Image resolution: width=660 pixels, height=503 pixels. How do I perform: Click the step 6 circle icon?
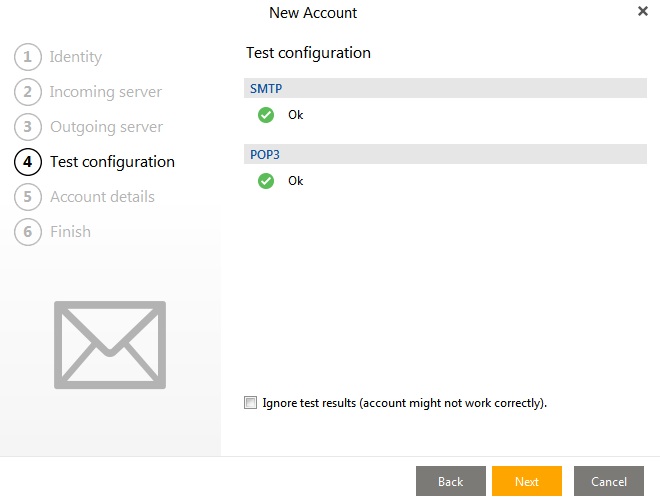[28, 232]
